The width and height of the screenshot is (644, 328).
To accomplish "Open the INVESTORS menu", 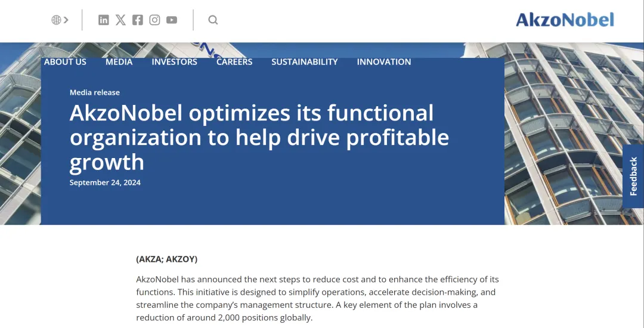I will pos(174,61).
